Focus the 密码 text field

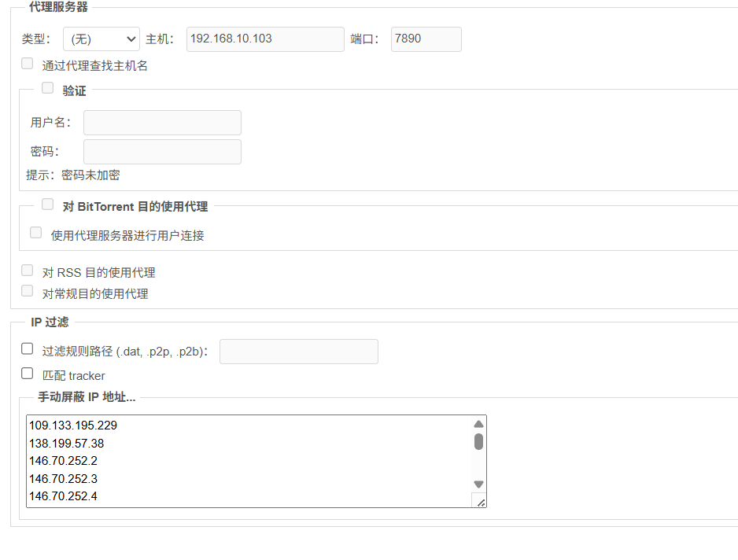tap(162, 152)
